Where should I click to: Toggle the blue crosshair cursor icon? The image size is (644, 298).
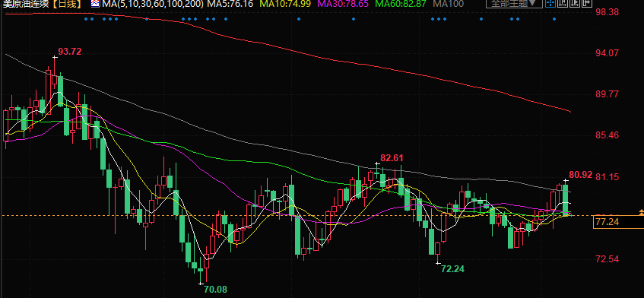click(x=550, y=4)
